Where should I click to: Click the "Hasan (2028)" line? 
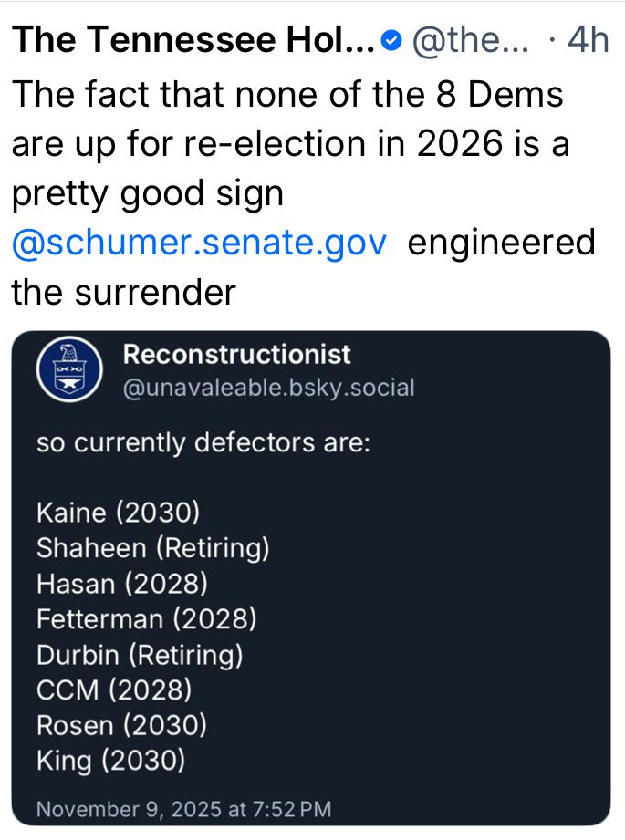(x=122, y=583)
